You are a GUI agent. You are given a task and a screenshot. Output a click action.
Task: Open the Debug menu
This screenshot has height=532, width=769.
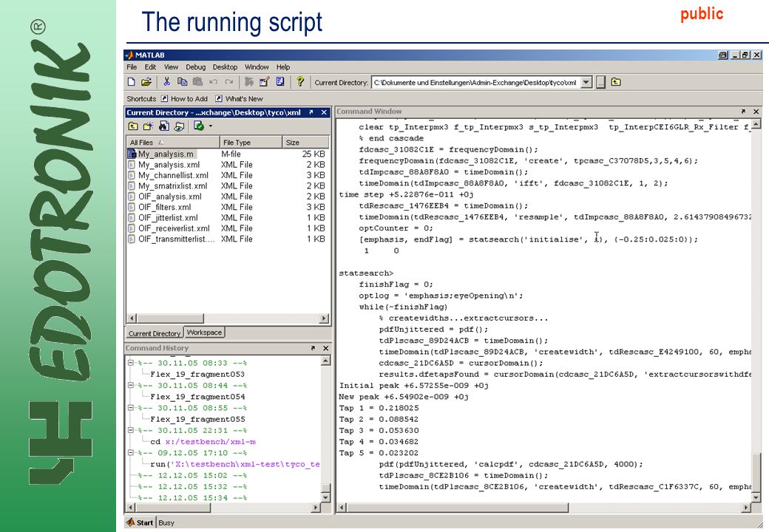195,67
